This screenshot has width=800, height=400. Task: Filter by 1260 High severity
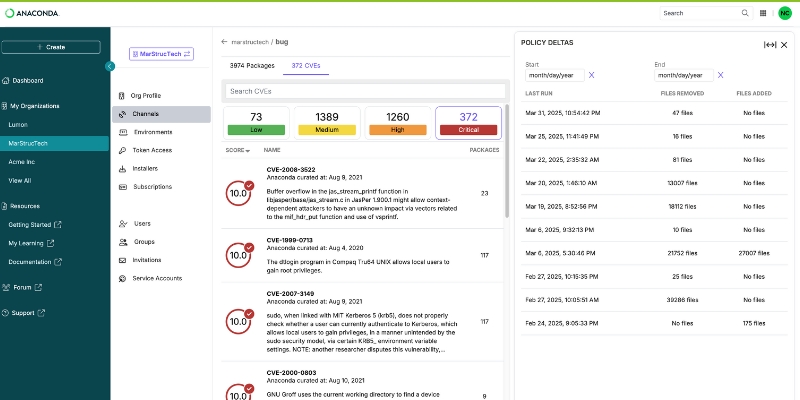[x=397, y=123]
